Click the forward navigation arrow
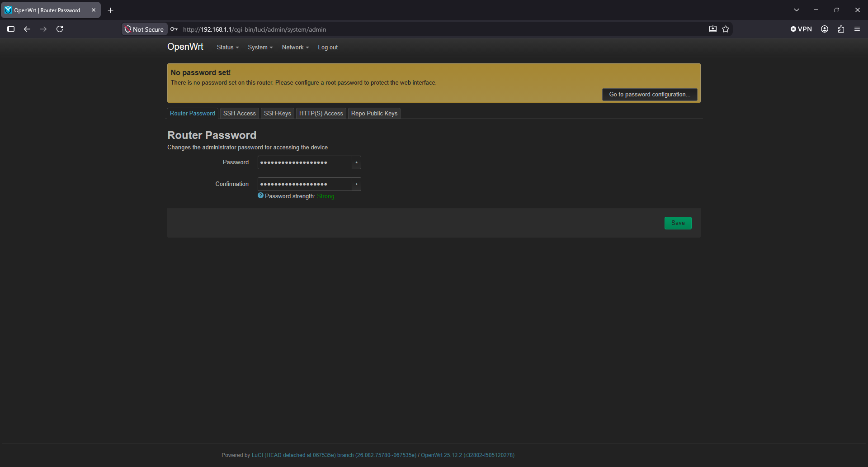This screenshot has width=868, height=467. (x=43, y=29)
